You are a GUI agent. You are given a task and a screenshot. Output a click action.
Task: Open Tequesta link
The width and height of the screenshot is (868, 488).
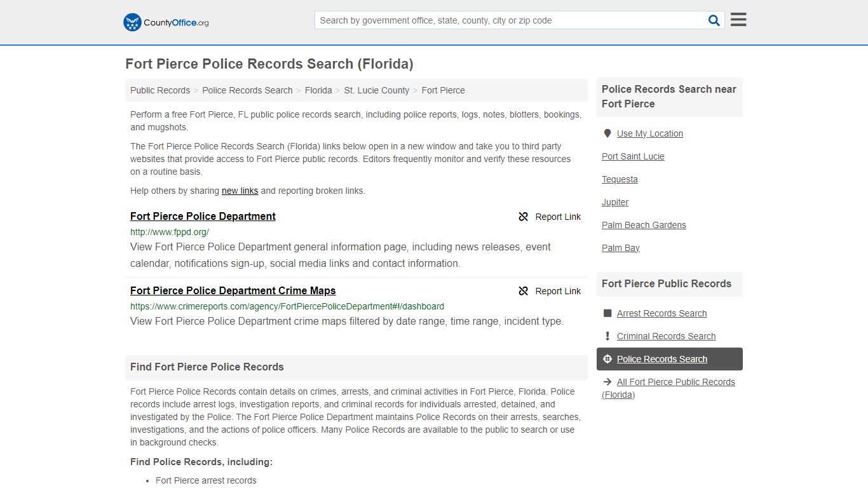coord(620,179)
